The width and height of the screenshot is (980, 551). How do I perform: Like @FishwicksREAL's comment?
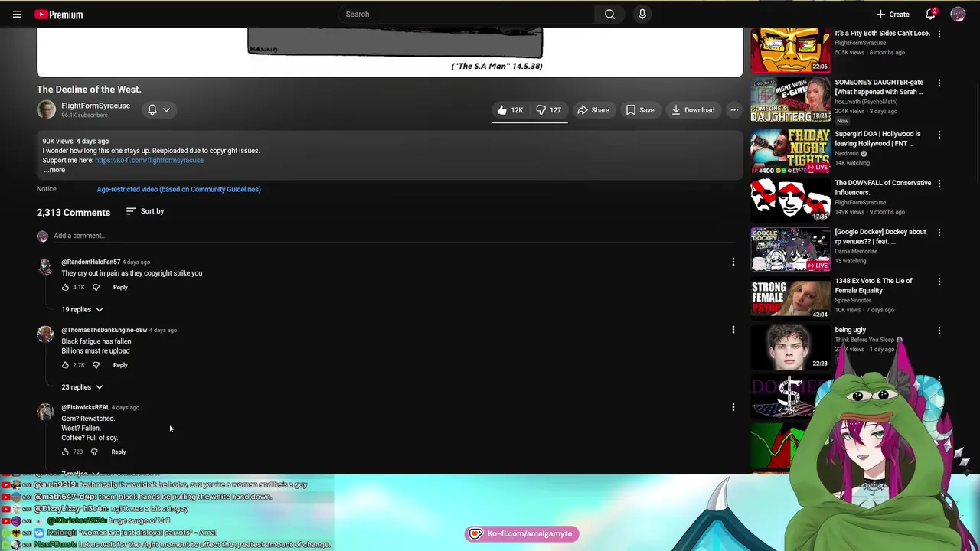tap(65, 452)
